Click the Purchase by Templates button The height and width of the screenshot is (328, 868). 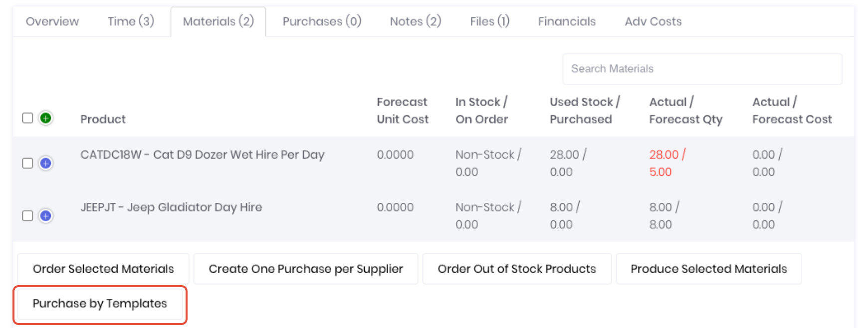coord(100,304)
